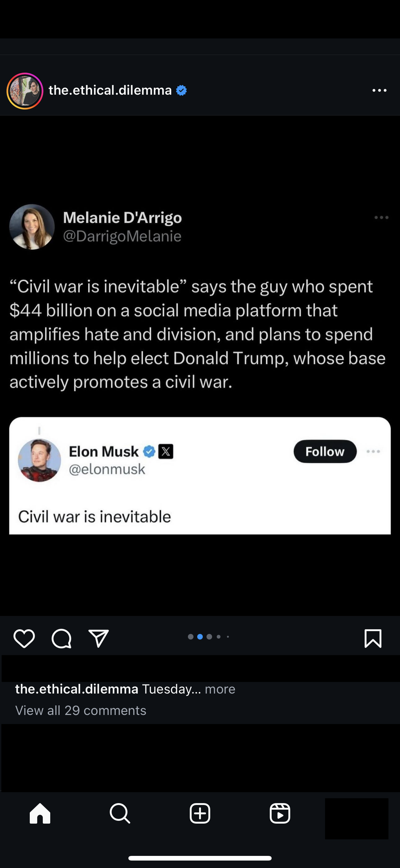Open post options three-dot menu
This screenshot has width=400, height=868.
[x=380, y=90]
